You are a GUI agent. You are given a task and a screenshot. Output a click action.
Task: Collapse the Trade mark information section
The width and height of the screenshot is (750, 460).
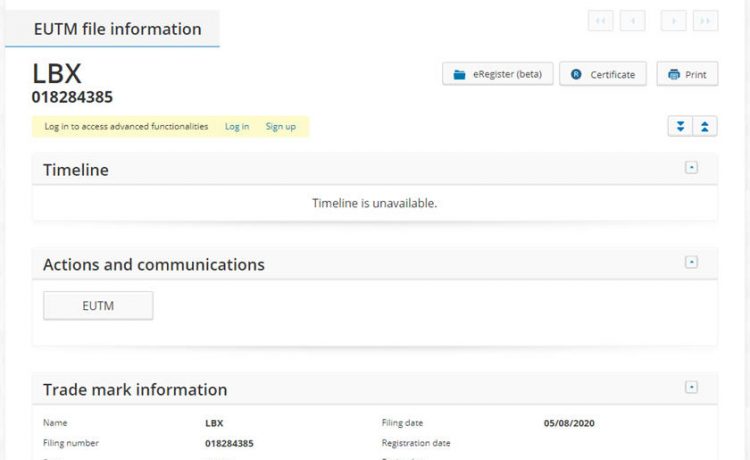point(691,387)
